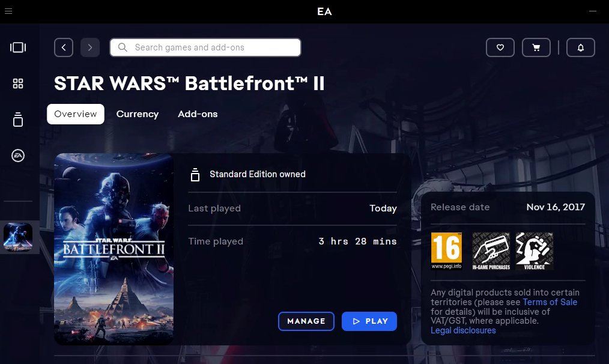
Task: Switch to the Overview tab
Action: [75, 114]
